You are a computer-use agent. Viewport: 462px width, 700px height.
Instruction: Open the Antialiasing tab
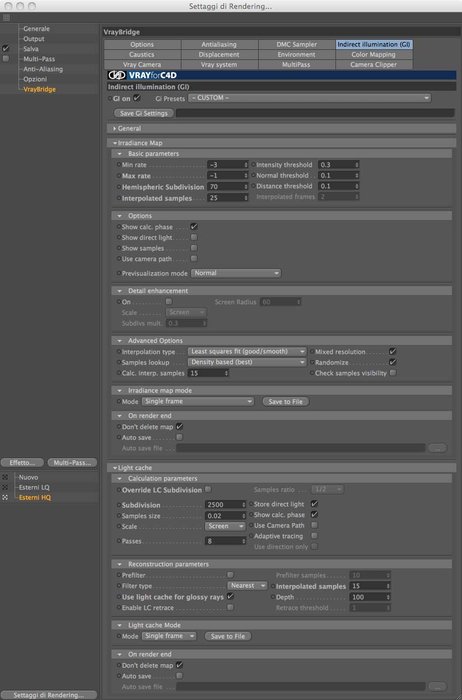[x=219, y=44]
